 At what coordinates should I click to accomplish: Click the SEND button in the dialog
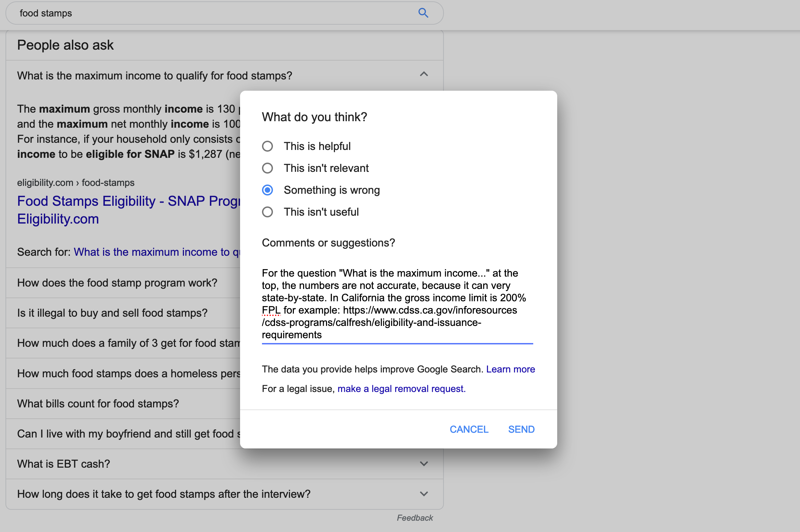click(521, 429)
